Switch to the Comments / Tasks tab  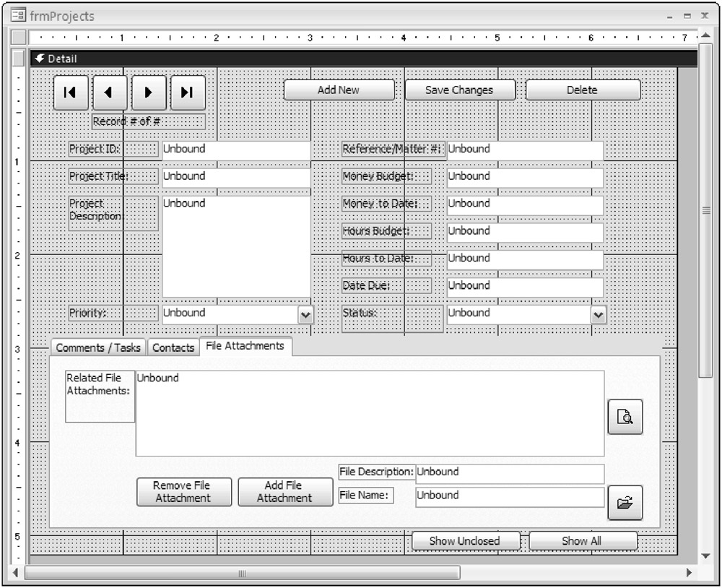click(98, 347)
